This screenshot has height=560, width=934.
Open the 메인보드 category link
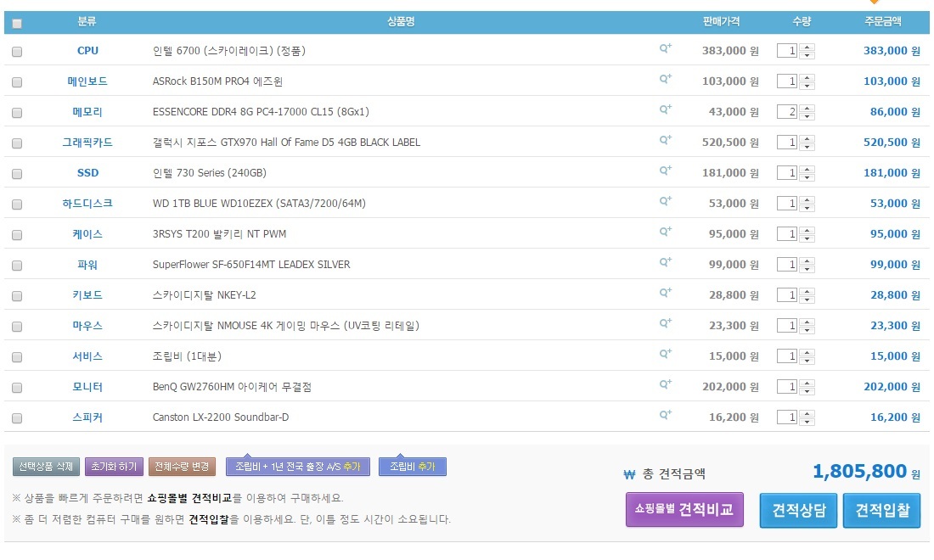pos(87,81)
